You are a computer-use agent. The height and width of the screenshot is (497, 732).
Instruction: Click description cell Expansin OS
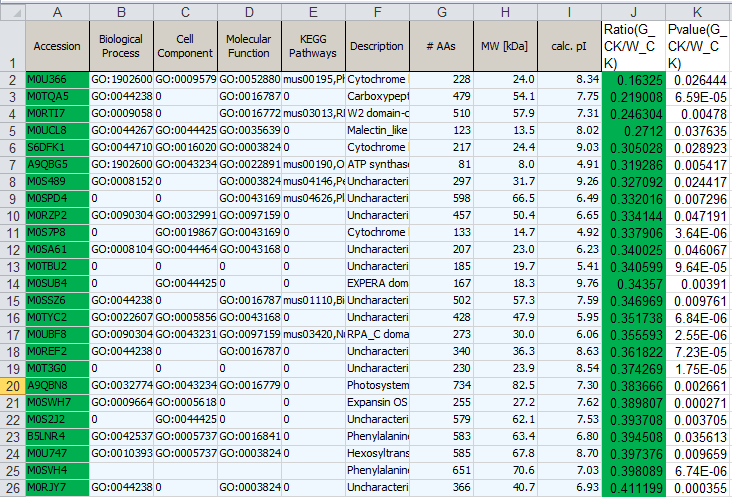pyautogui.click(x=377, y=403)
